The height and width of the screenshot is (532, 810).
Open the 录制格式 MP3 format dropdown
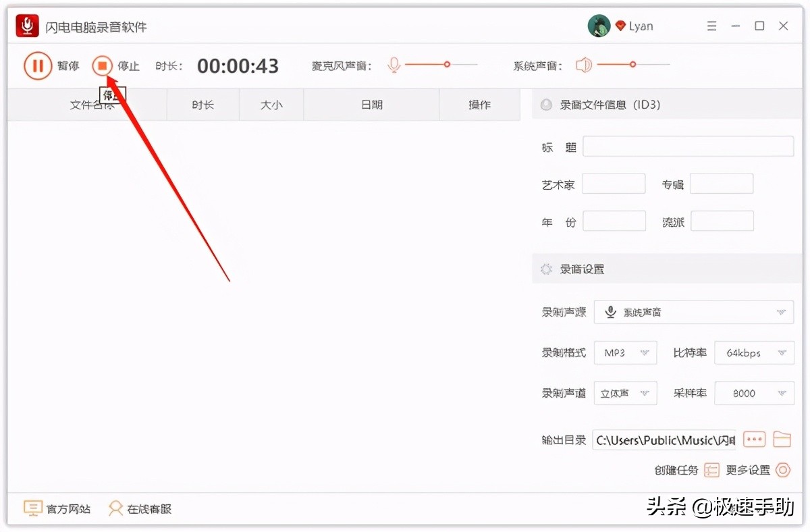tap(625, 352)
